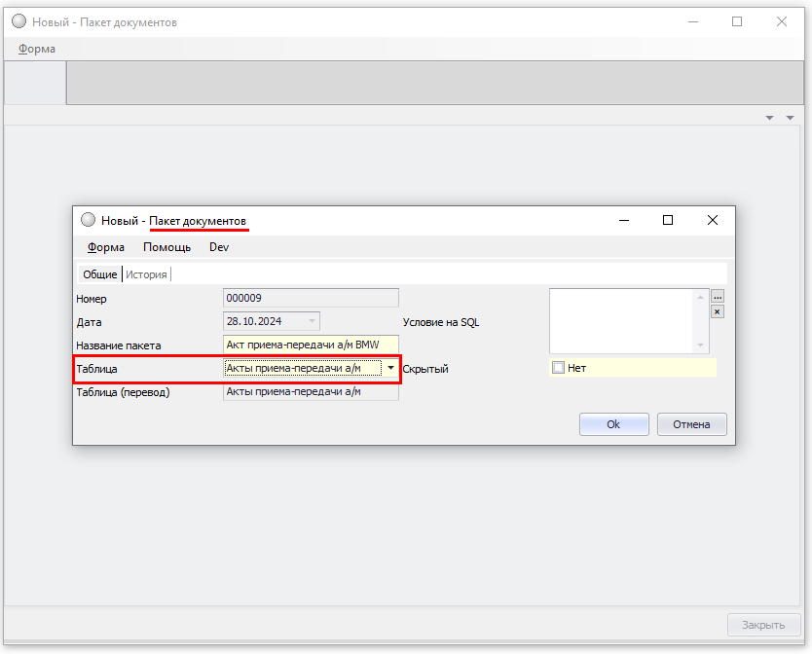This screenshot has width=812, height=654.
Task: Open the Dev menu
Action: click(219, 247)
